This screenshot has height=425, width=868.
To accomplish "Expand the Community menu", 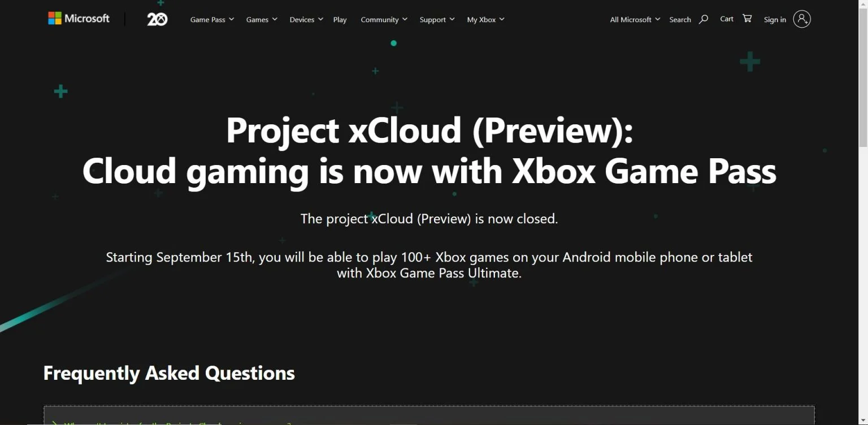I will (384, 19).
